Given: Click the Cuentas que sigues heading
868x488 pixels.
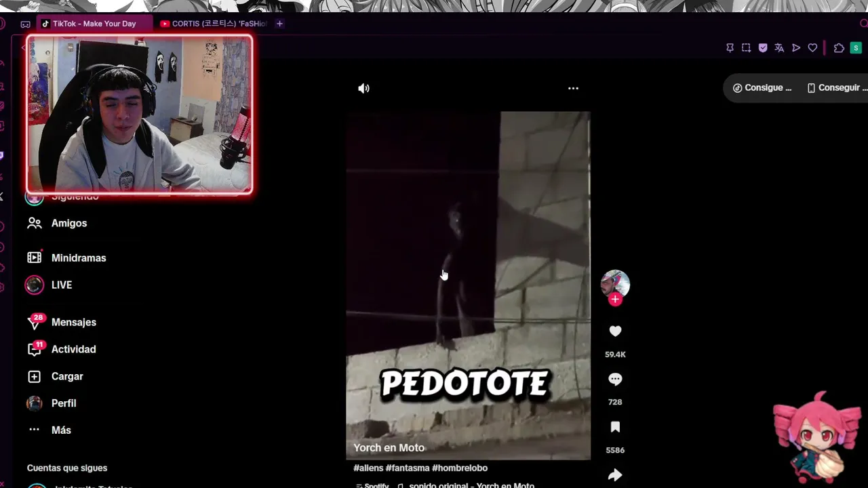Looking at the screenshot, I should [67, 468].
